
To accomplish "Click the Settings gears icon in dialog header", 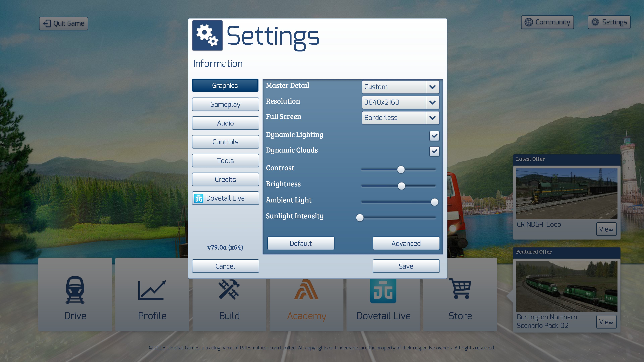I will (207, 36).
